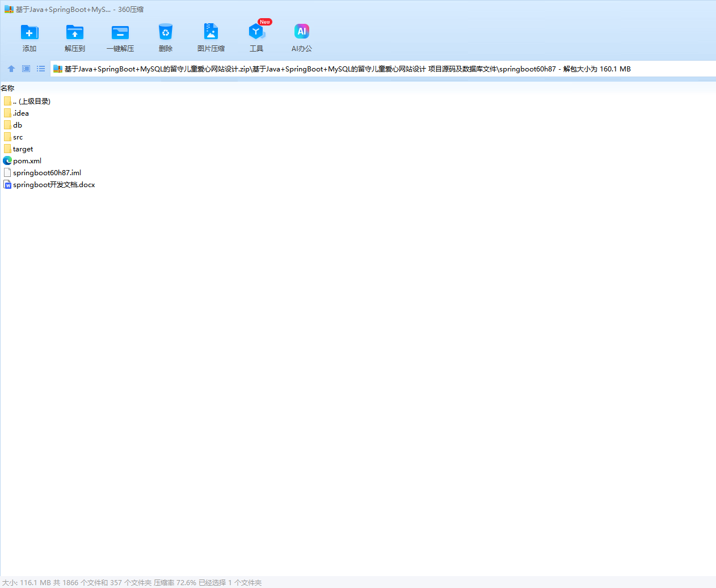This screenshot has height=588, width=716.
Task: Click the folder icon beside .idea
Action: click(x=7, y=113)
